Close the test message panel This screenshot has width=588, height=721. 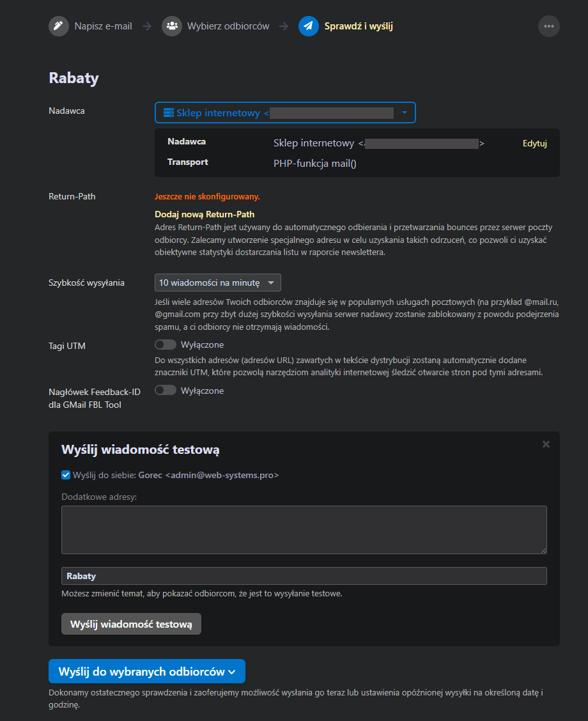pyautogui.click(x=546, y=444)
